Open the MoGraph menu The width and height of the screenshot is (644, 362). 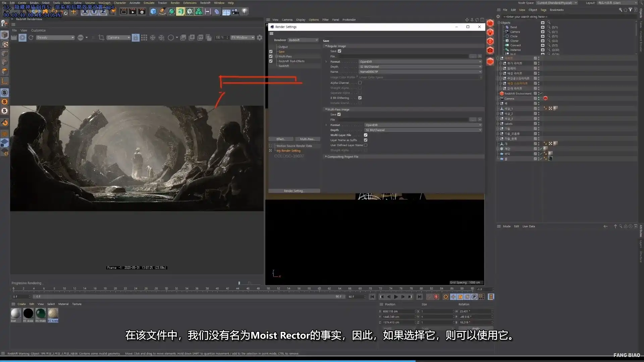104,3
